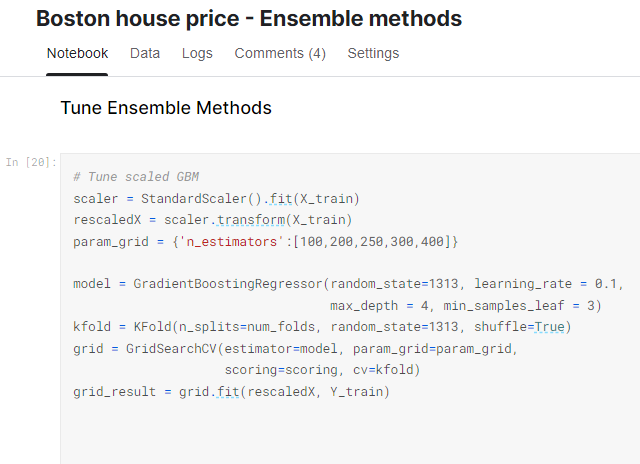Screen dimensions: 640x464
Task: View the Comments (4) tab
Action: (280, 53)
